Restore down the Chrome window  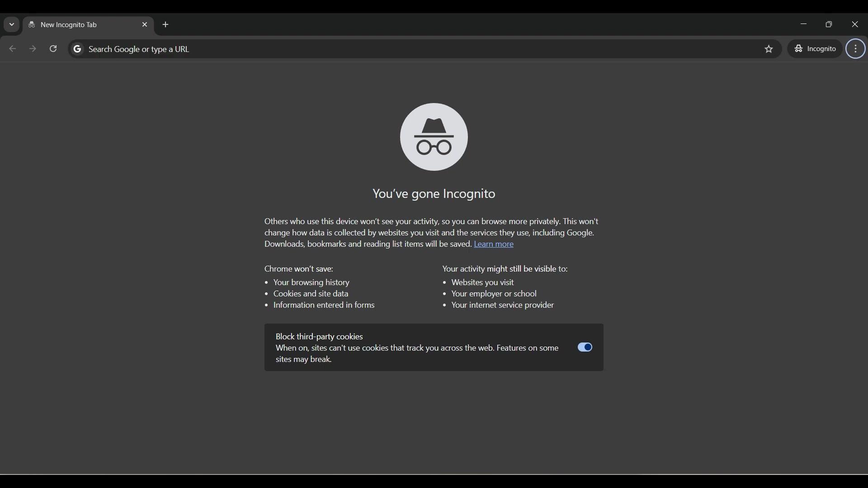[x=829, y=24]
